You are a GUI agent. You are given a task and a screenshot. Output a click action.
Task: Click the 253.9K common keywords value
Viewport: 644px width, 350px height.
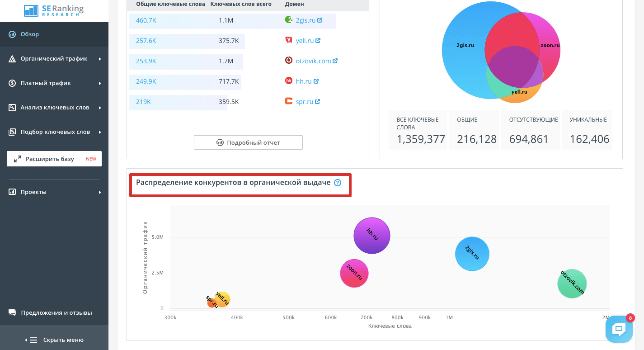146,61
